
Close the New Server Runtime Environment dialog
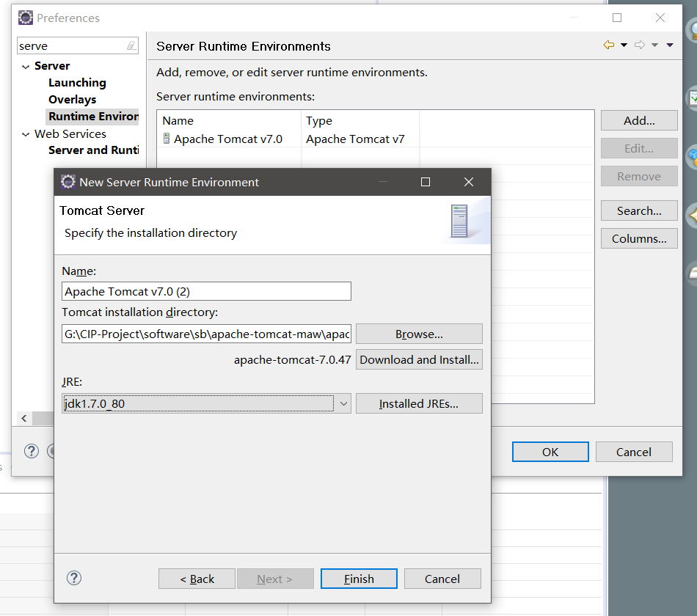469,182
